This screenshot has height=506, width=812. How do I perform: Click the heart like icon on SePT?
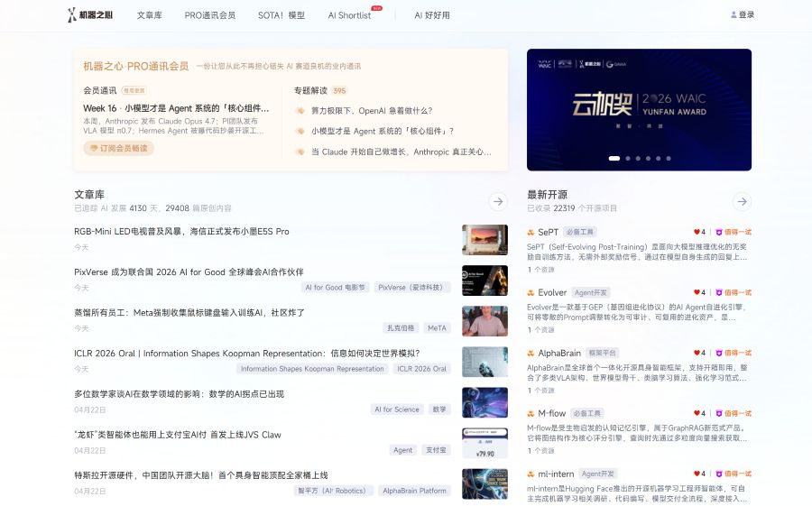tap(697, 232)
